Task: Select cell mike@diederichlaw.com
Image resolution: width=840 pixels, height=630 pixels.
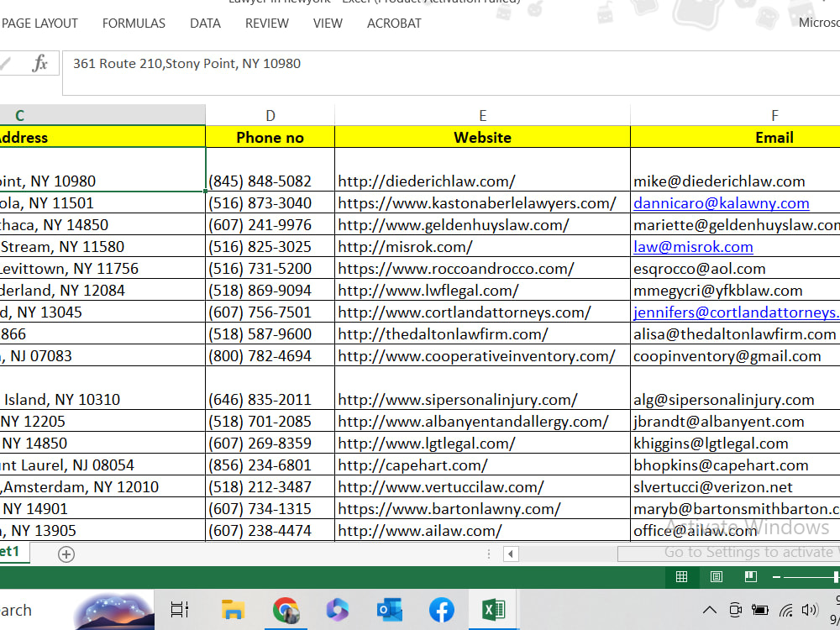Action: click(x=735, y=170)
